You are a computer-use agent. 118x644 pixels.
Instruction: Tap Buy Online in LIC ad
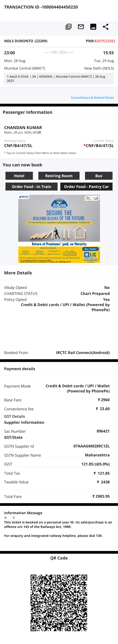click(90, 249)
